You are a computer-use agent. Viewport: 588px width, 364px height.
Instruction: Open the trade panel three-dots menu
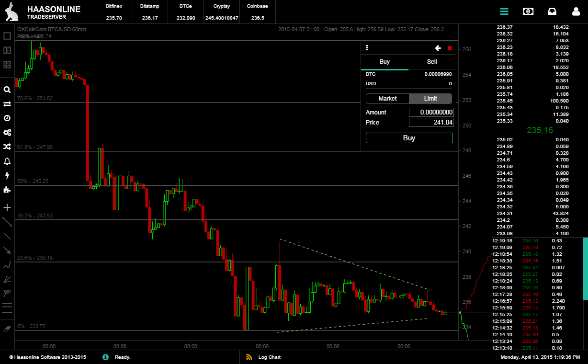(367, 48)
